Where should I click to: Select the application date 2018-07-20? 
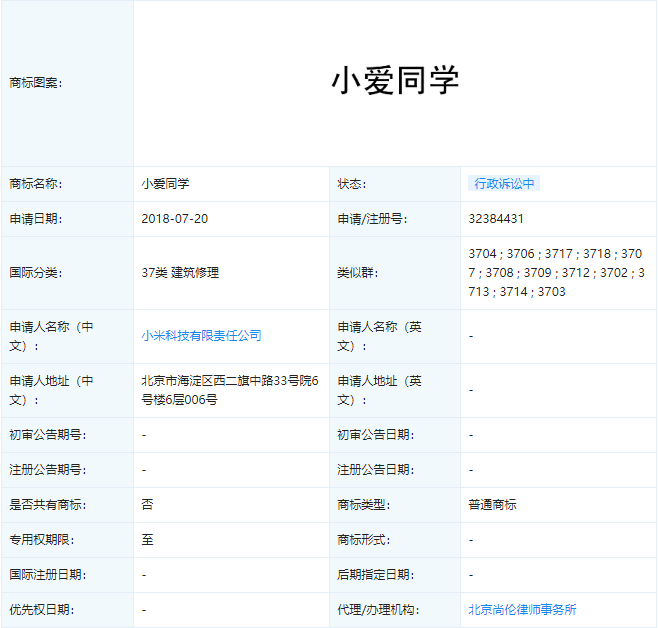(175, 219)
